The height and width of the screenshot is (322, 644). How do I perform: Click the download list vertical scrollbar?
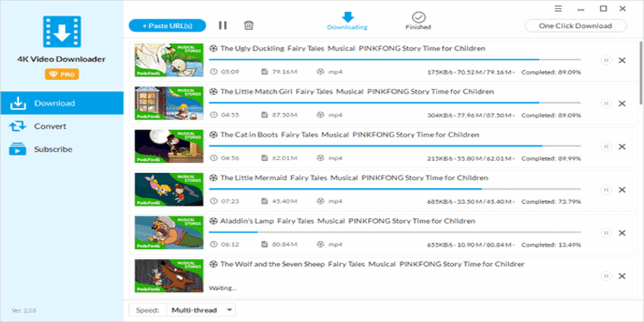(x=641, y=72)
